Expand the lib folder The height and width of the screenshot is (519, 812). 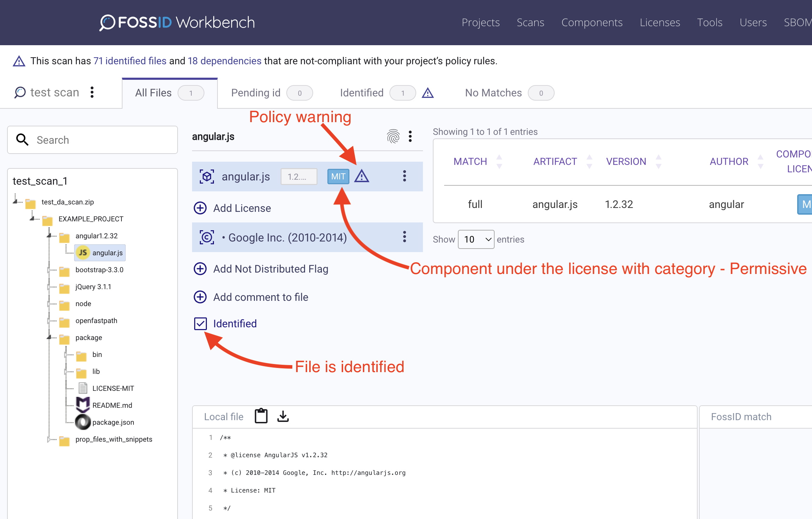click(x=66, y=371)
